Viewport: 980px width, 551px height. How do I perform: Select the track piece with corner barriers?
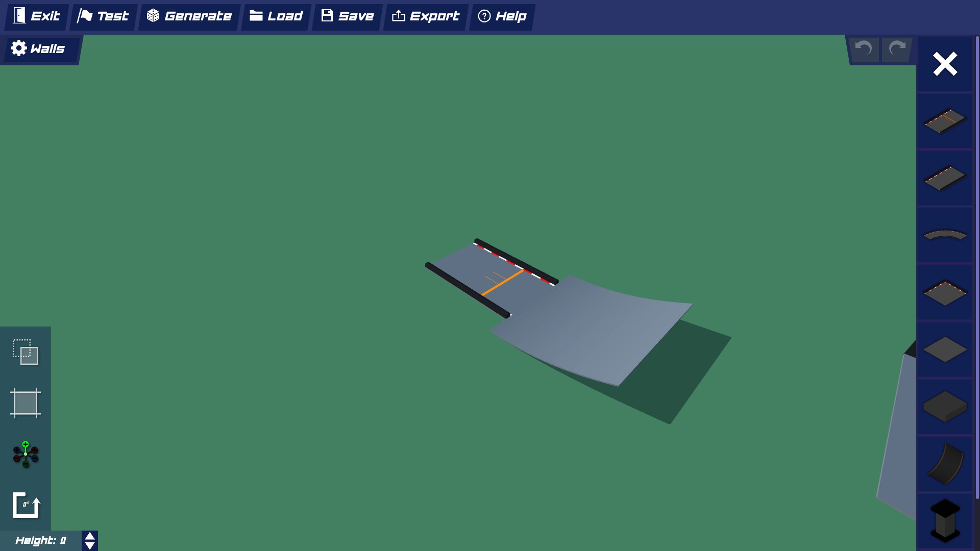pos(945,293)
